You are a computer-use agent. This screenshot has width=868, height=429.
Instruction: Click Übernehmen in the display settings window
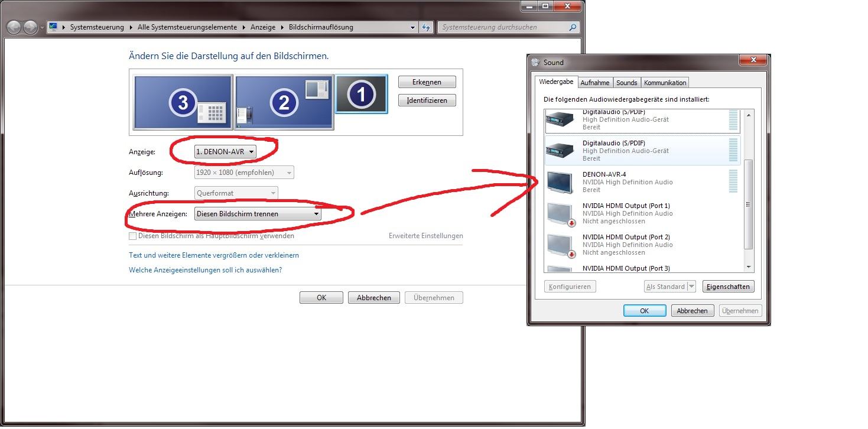point(434,298)
